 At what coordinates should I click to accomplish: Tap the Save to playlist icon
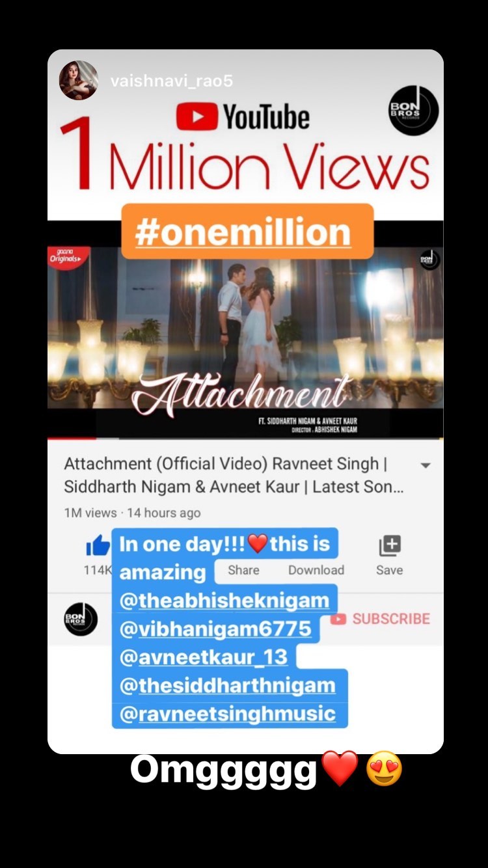389,547
